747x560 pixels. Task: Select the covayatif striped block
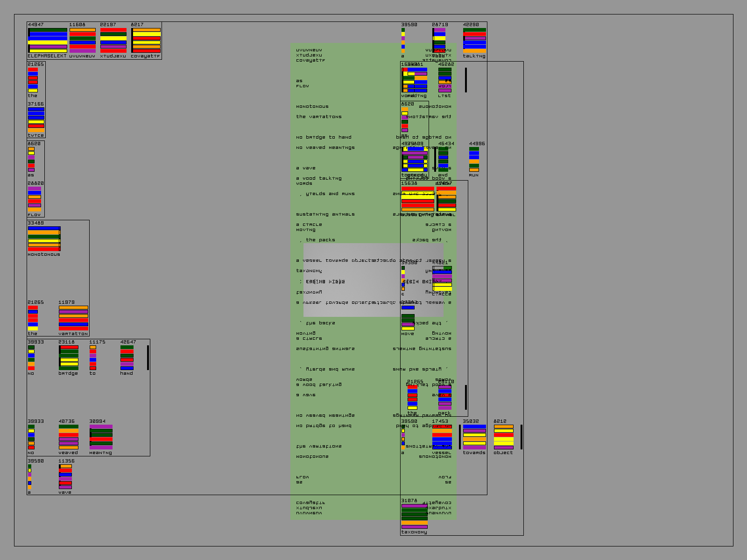pos(146,40)
